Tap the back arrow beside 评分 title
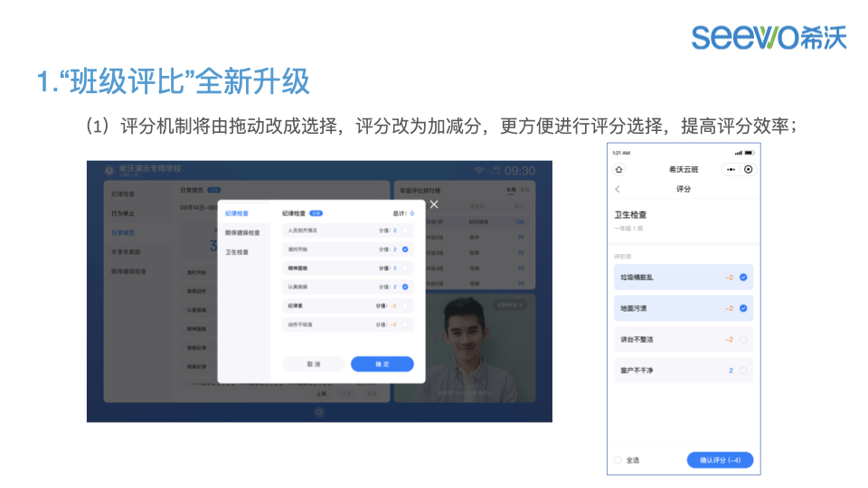868x488 pixels. point(618,189)
